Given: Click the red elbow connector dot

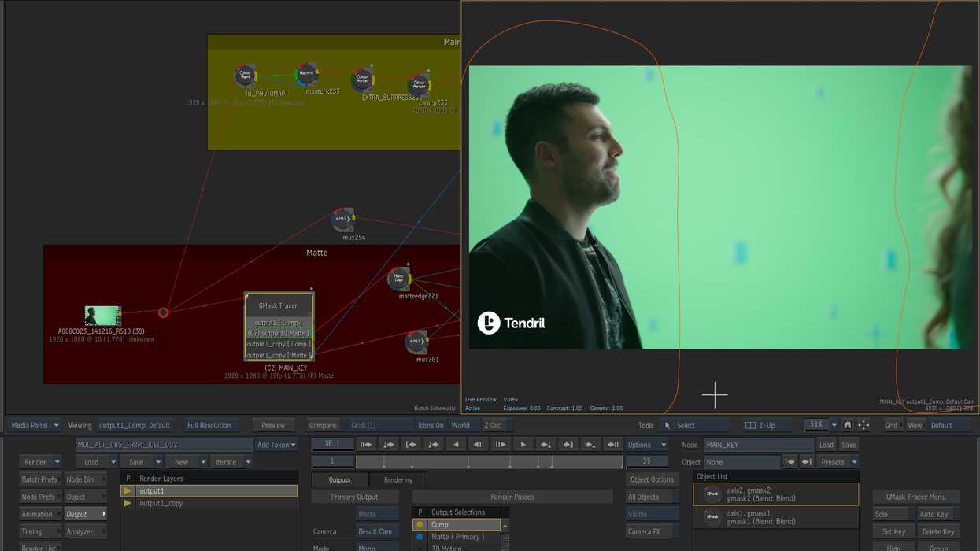Looking at the screenshot, I should point(164,312).
